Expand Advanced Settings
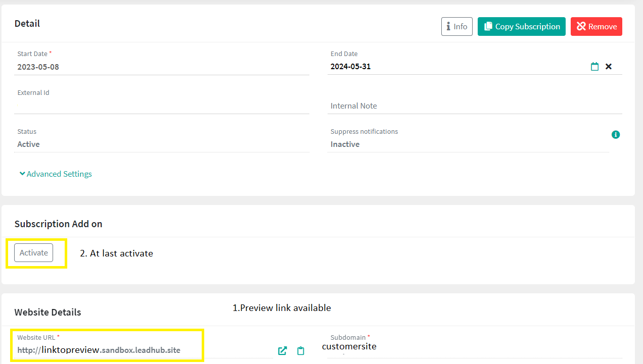 [56, 174]
